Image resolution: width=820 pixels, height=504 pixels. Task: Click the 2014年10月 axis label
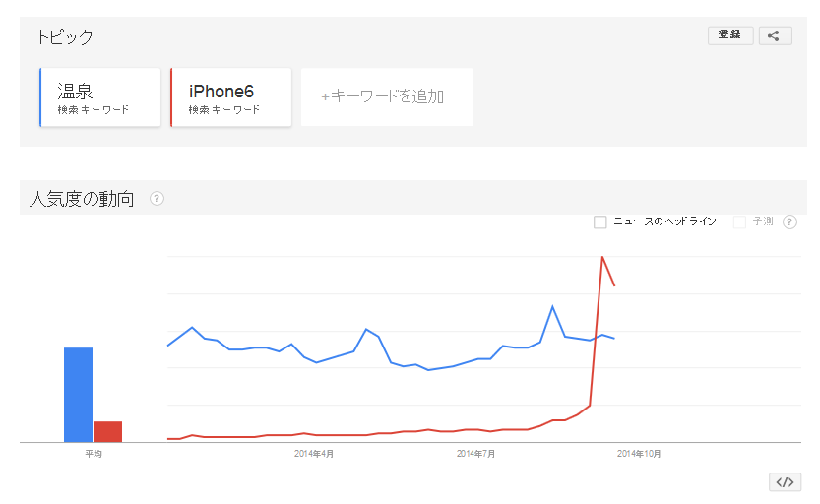click(x=639, y=454)
